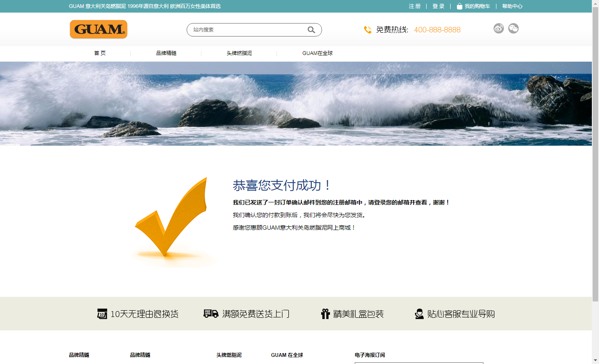Click the 10-day return calendar icon
This screenshot has height=364, width=599.
102,314
